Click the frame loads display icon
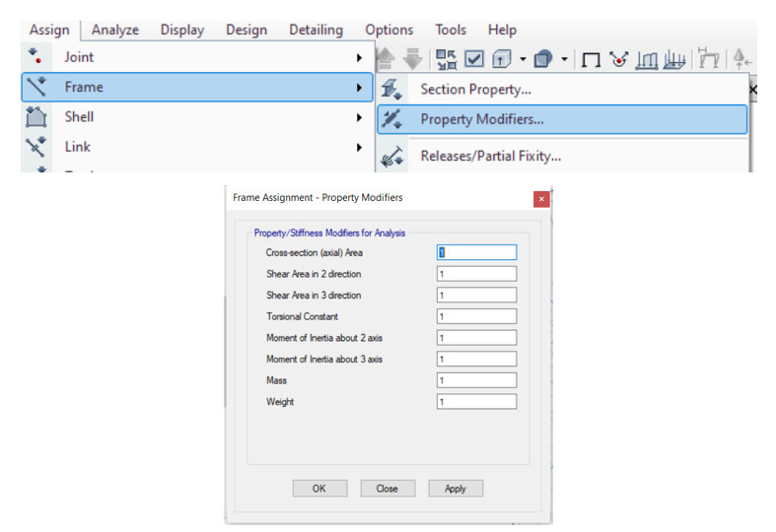The image size is (776, 532). click(x=647, y=60)
